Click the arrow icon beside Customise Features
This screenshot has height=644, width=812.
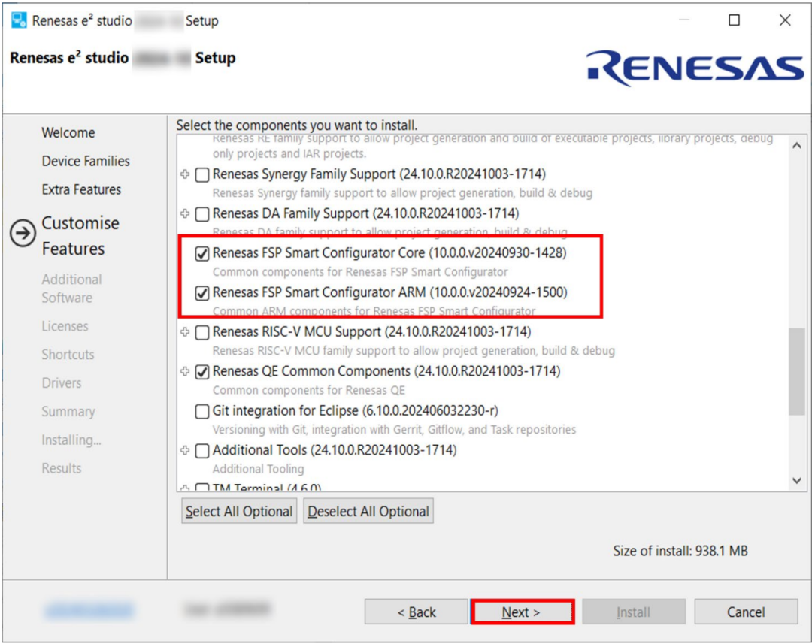(23, 234)
